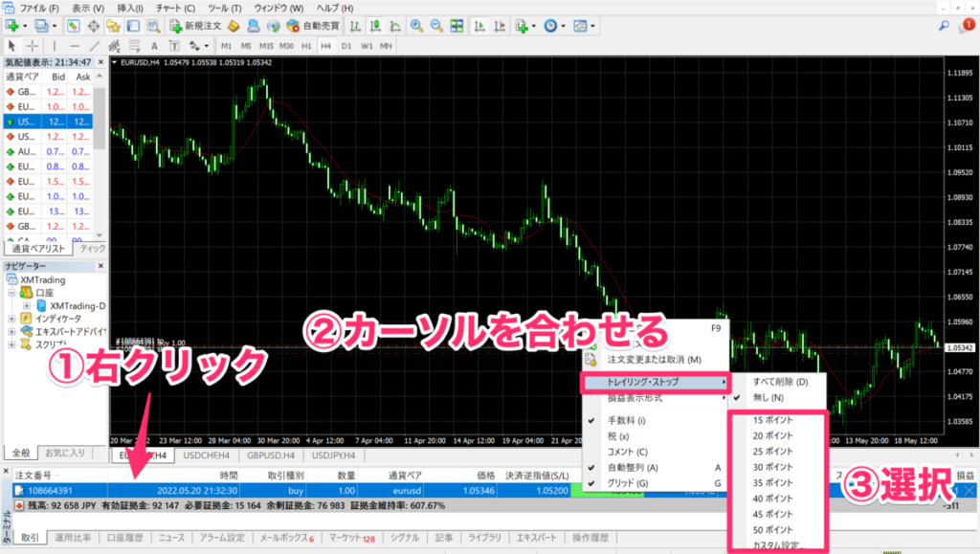Viewport: 980px width, 554px height.
Task: Click the search magnifier icon at top right
Action: tap(944, 26)
